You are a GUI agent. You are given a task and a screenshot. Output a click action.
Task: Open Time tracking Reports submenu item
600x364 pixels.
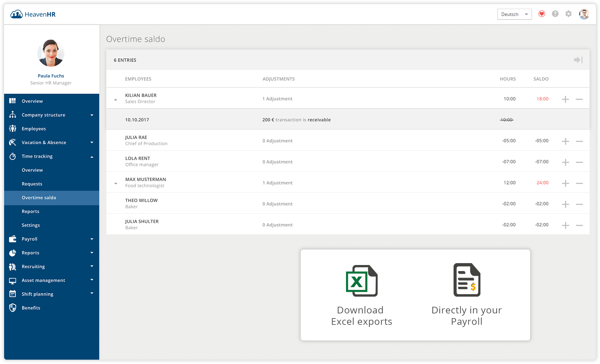tap(30, 212)
